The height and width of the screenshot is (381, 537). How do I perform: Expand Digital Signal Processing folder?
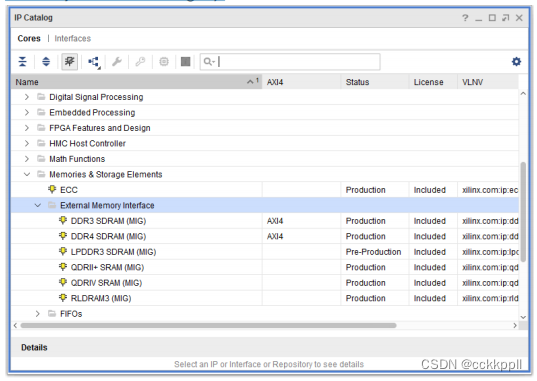27,97
